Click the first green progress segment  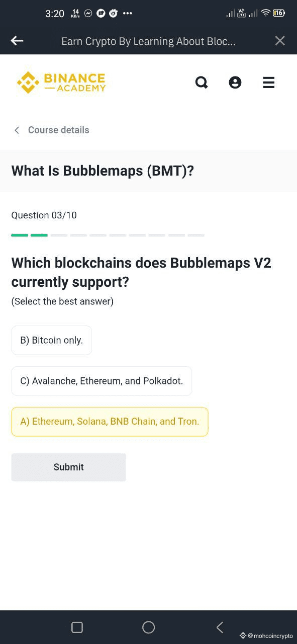pyautogui.click(x=20, y=235)
